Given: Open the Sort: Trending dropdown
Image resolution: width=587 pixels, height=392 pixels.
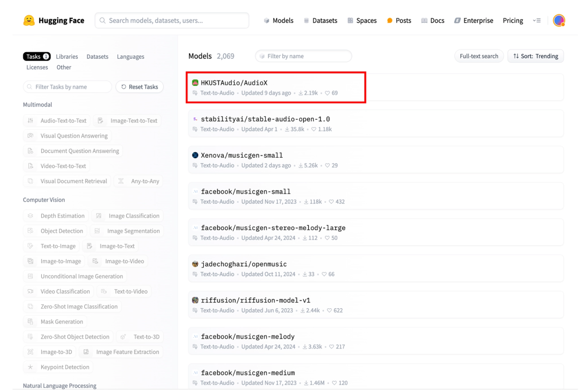Looking at the screenshot, I should (x=535, y=56).
